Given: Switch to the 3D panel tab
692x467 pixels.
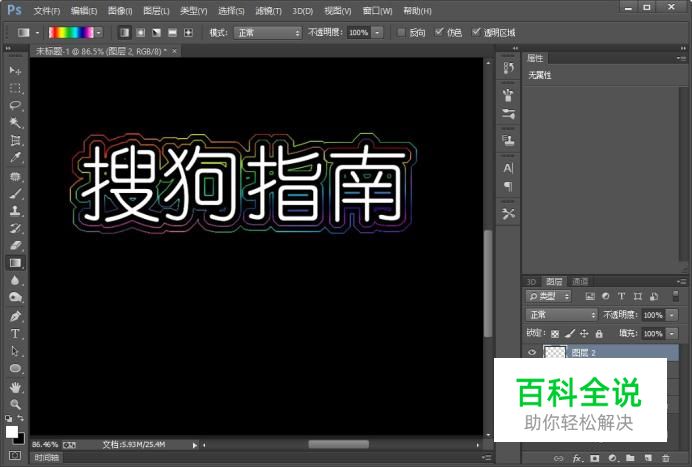Looking at the screenshot, I should 532,281.
